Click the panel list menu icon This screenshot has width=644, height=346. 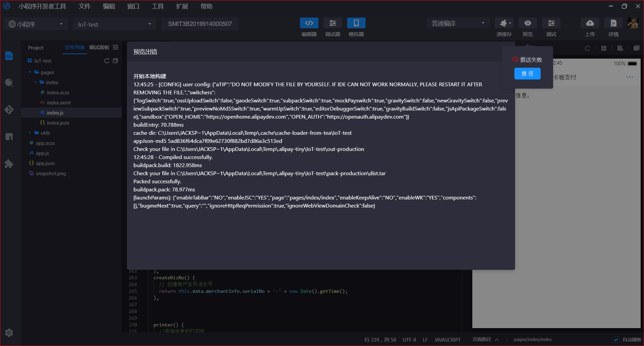coord(115,48)
